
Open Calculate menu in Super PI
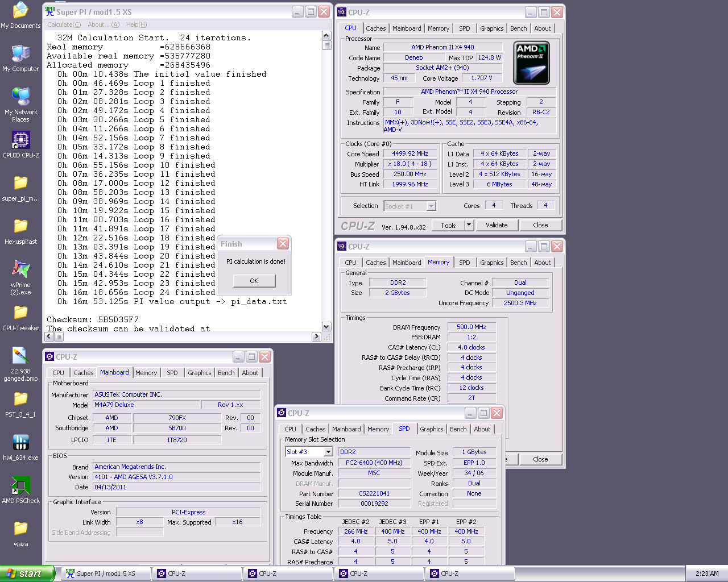[64, 24]
